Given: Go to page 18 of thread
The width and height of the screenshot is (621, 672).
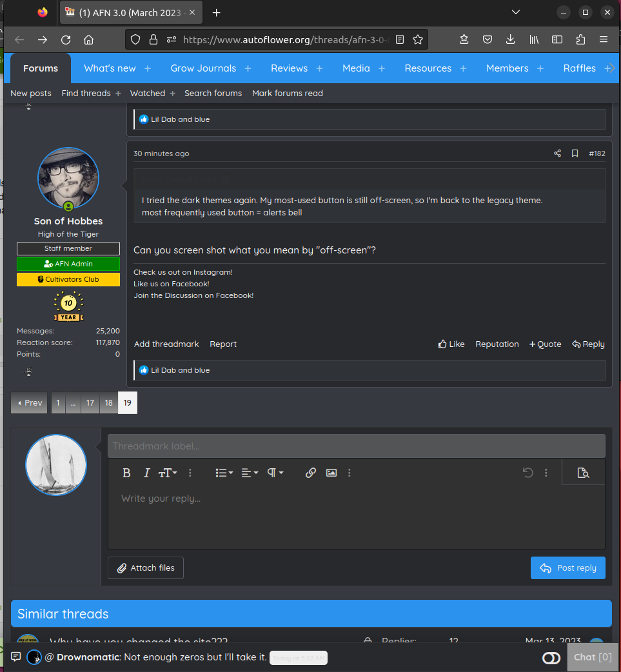Looking at the screenshot, I should 108,403.
